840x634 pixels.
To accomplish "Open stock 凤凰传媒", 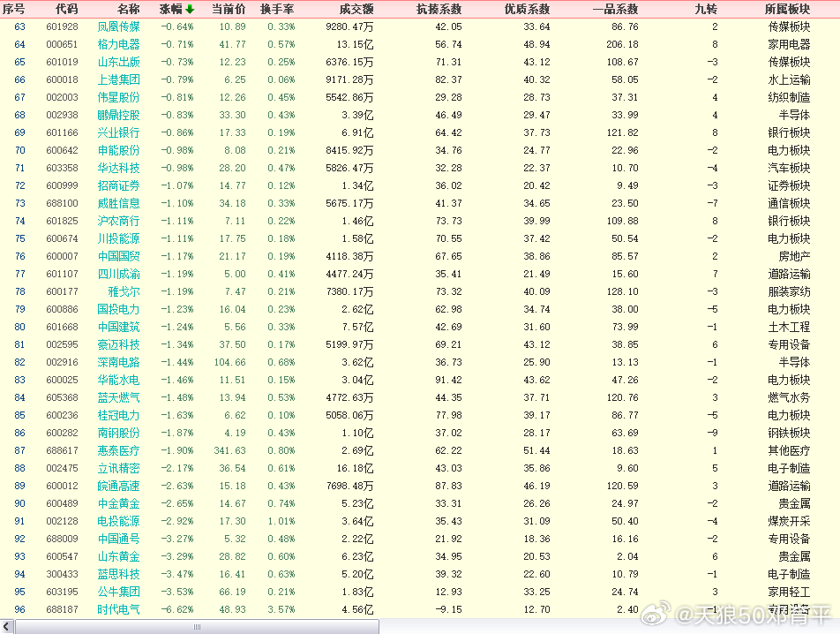I will click(118, 26).
